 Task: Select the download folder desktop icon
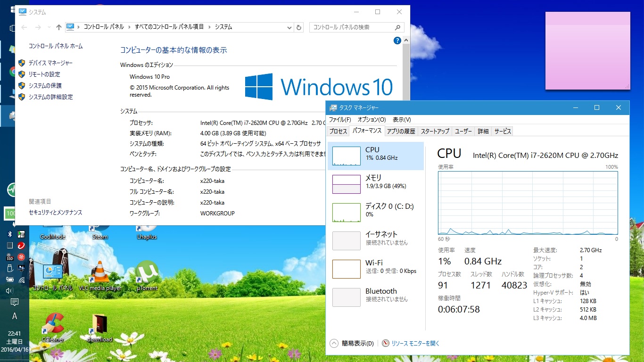click(100, 327)
